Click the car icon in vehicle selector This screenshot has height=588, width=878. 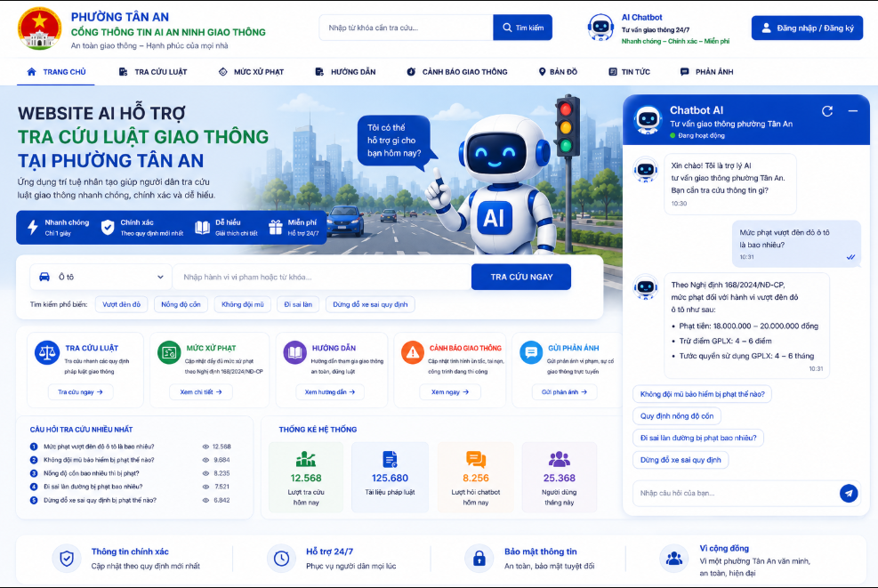click(x=44, y=277)
